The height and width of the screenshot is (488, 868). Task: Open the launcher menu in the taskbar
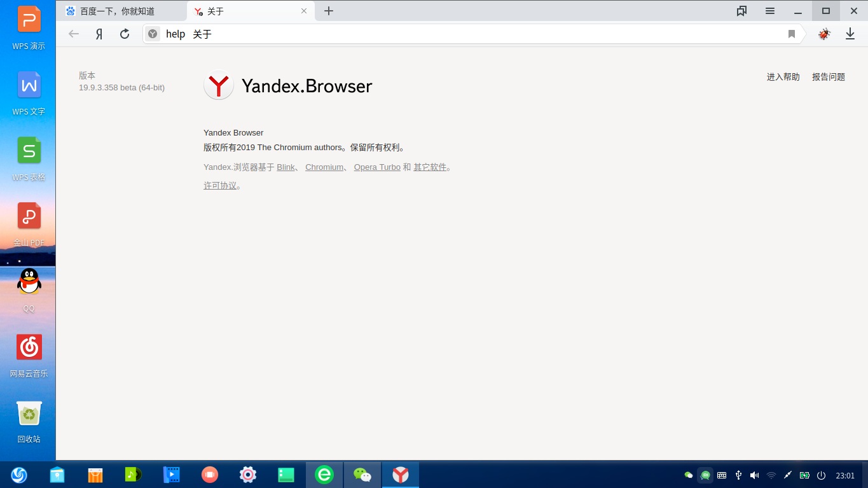coord(19,475)
